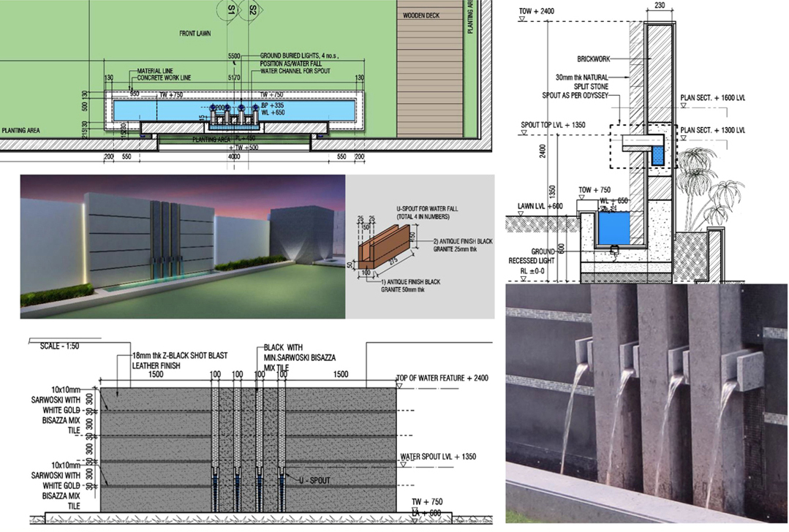Image resolution: width=789 pixels, height=532 pixels.
Task: Click the 275 length dimension on U-spout
Action: point(395,261)
